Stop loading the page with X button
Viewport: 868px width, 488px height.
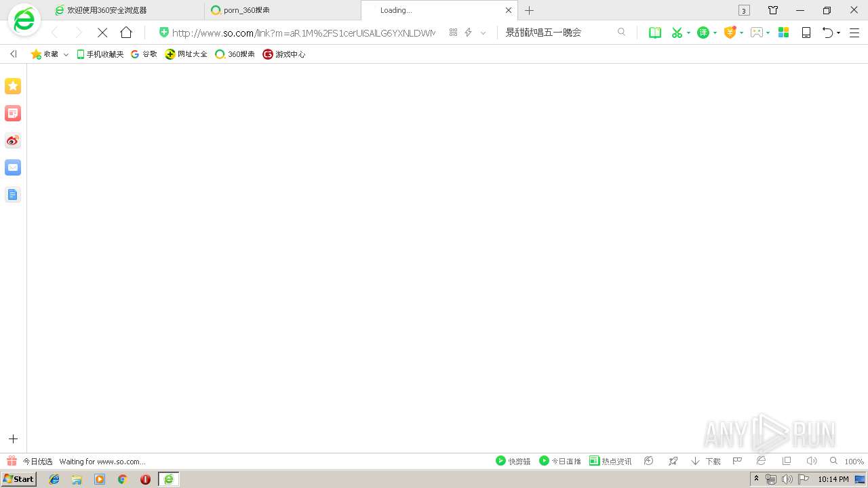click(102, 33)
